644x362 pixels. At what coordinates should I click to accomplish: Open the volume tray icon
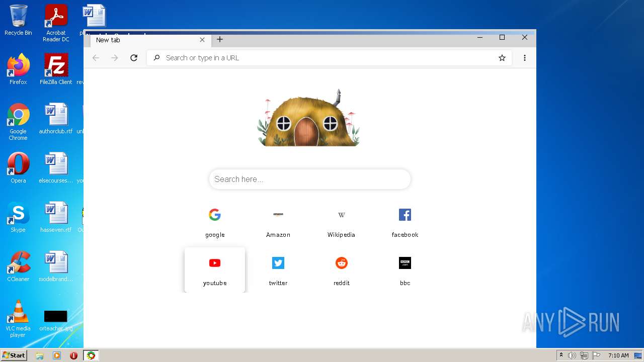(572, 355)
